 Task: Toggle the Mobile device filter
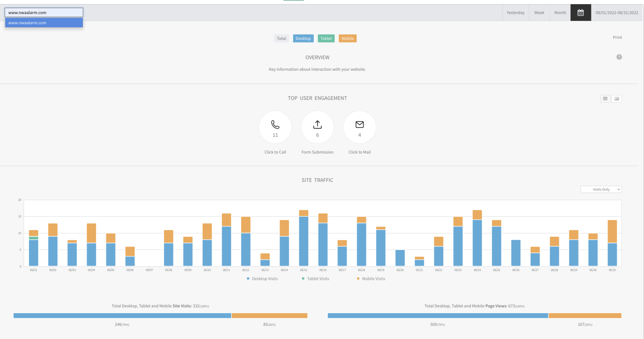tap(347, 39)
